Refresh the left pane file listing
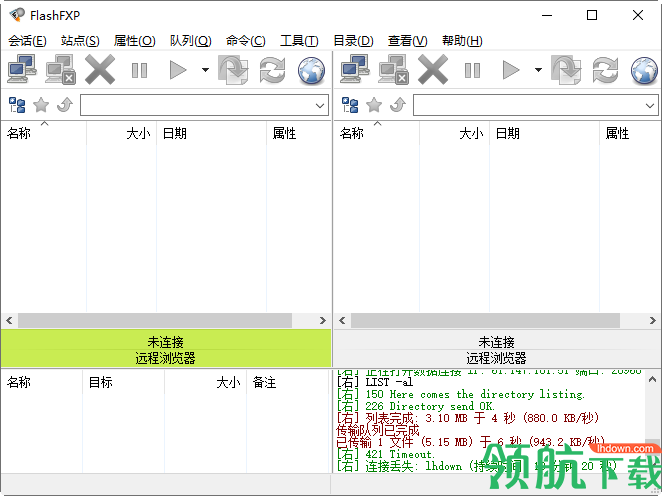Viewport: 662px width, 496px height. click(272, 70)
